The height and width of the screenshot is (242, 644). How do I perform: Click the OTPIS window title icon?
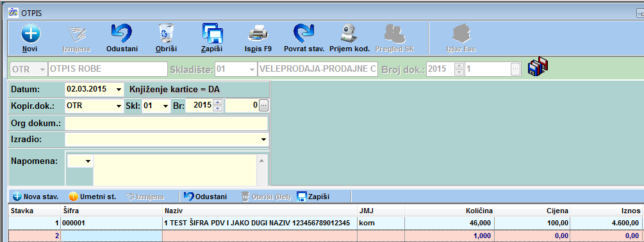pyautogui.click(x=13, y=13)
